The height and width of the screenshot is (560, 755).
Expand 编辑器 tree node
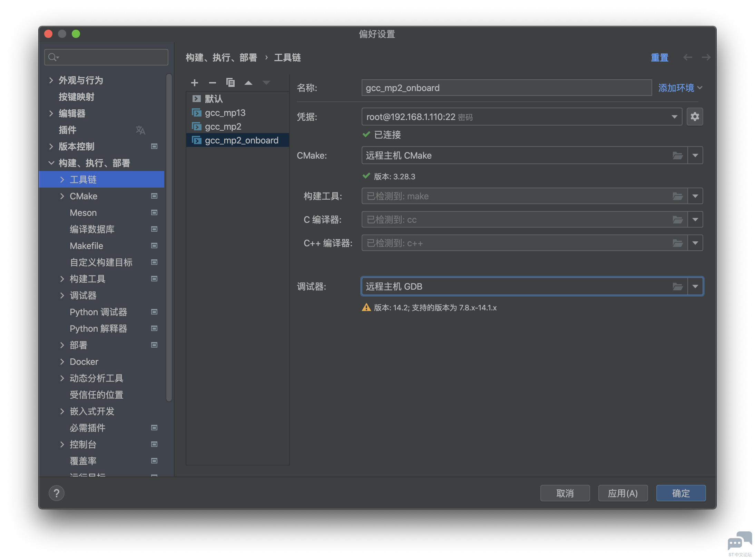51,113
